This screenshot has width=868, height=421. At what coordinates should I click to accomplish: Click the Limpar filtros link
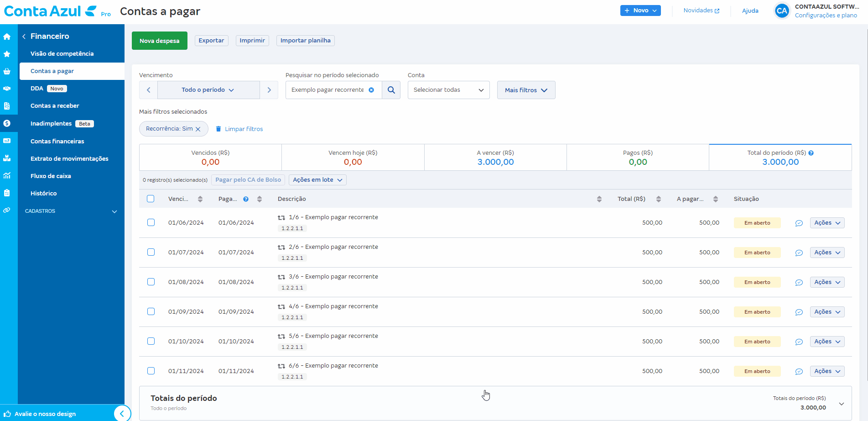244,129
